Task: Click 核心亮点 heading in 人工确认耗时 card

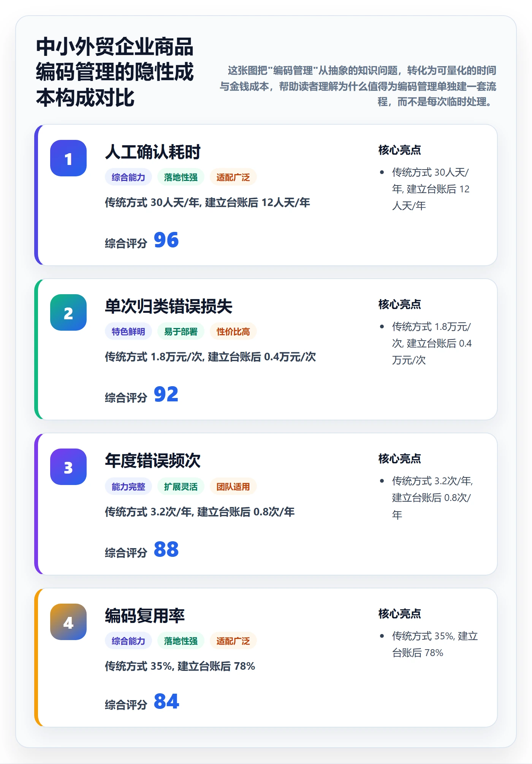Action: [400, 150]
